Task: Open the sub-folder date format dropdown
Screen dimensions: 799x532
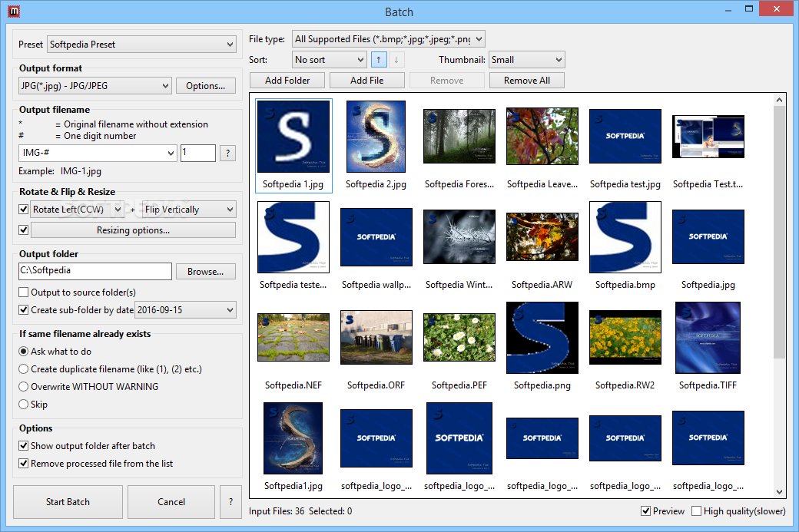Action: coord(185,309)
